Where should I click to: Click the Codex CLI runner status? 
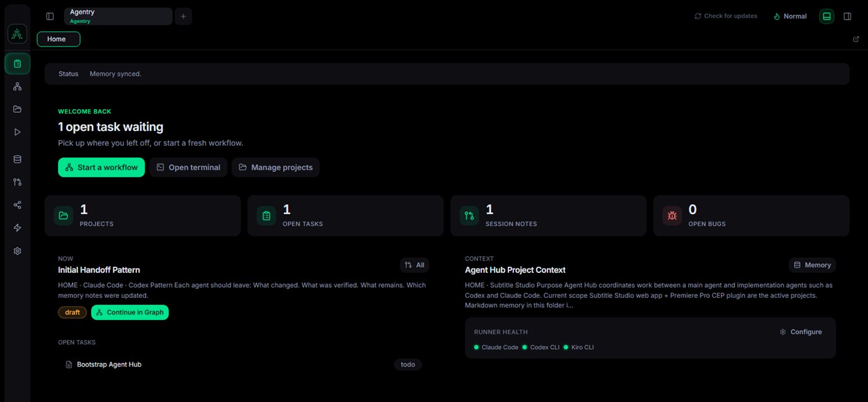tap(541, 347)
